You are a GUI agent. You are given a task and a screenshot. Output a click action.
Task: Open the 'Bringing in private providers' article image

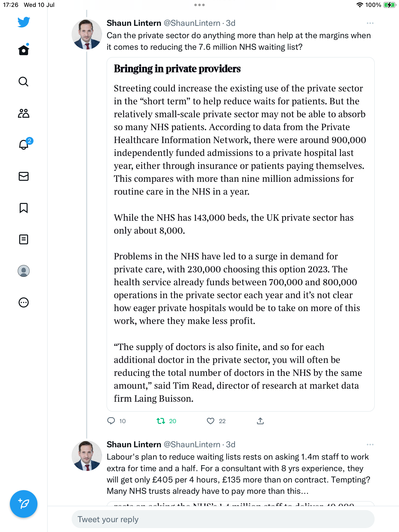pyautogui.click(x=240, y=234)
